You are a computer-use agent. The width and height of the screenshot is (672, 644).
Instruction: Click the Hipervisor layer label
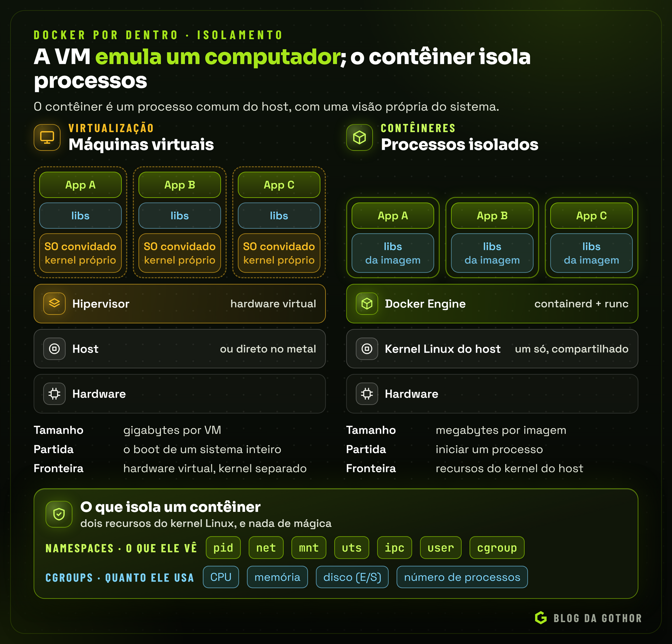pyautogui.click(x=101, y=304)
